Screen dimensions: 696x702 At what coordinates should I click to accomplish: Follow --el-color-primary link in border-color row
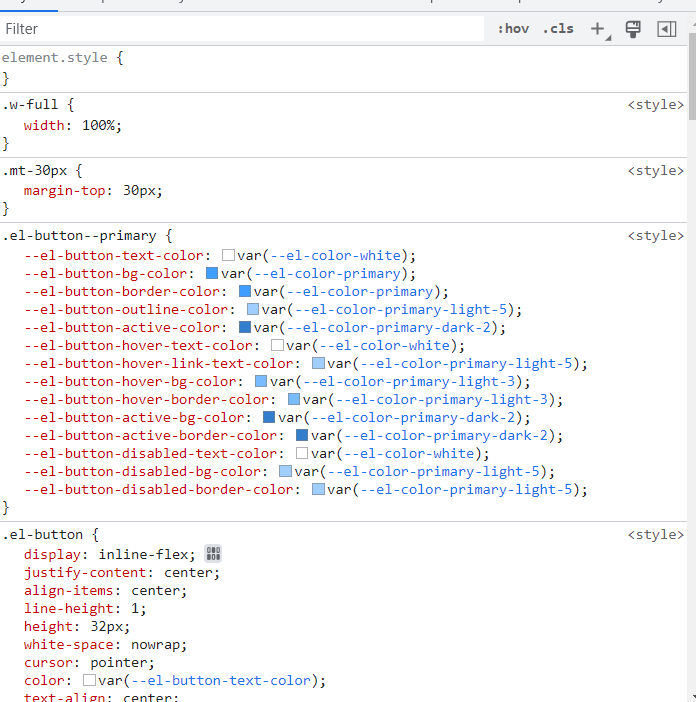[360, 291]
